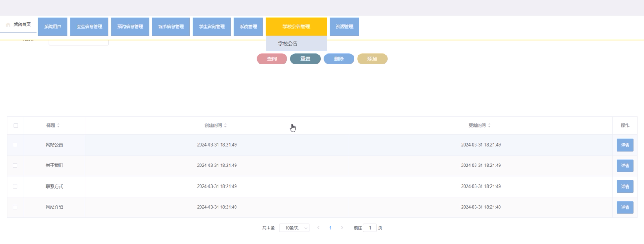
Task: Go to next page arrow
Action: [x=342, y=228]
